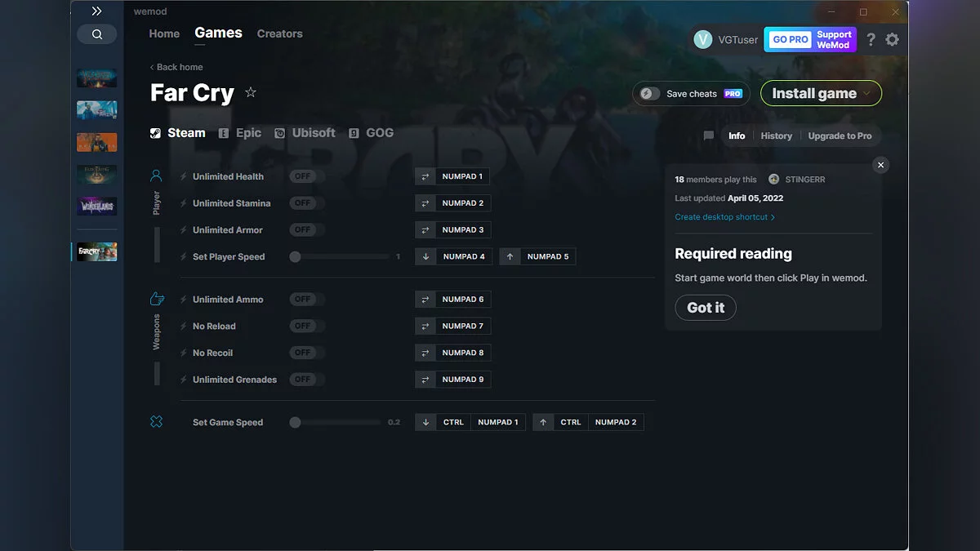Adjust the Set Player Speed slider

341,256
